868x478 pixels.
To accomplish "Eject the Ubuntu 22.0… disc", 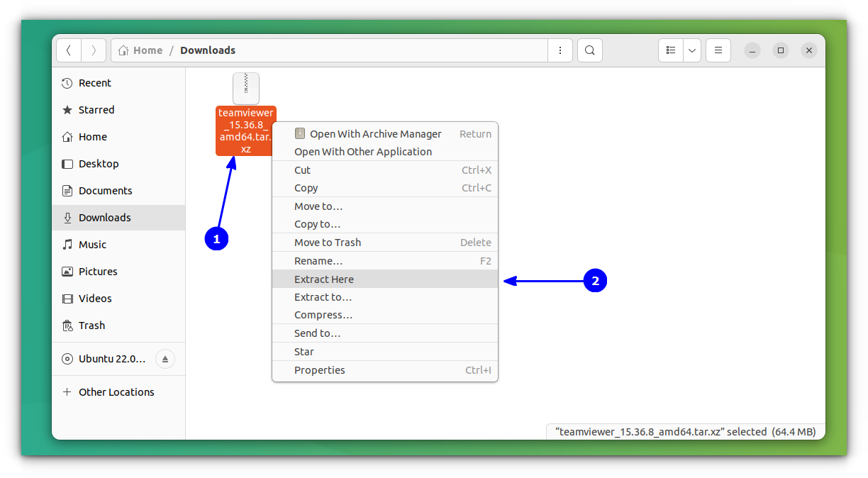I will pyautogui.click(x=165, y=359).
